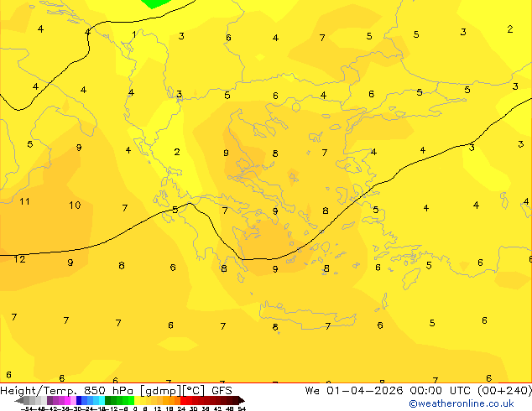Click the '11' temperature value on the map
Screen dimensions: 532x411
(24, 201)
